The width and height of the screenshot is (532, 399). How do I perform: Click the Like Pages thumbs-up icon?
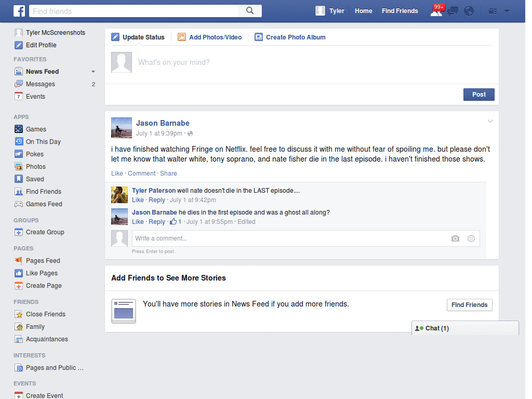(x=19, y=273)
